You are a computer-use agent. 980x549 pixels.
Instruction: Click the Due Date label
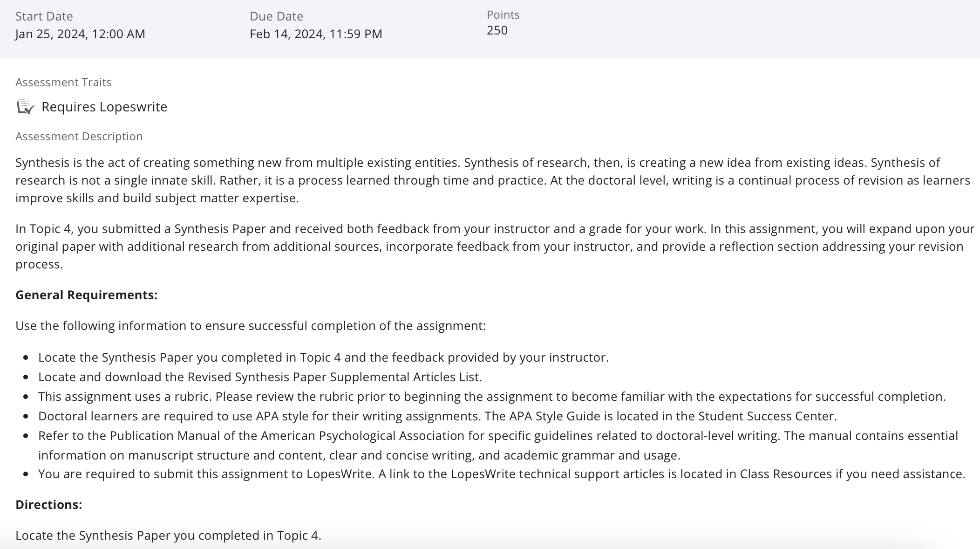(x=276, y=16)
